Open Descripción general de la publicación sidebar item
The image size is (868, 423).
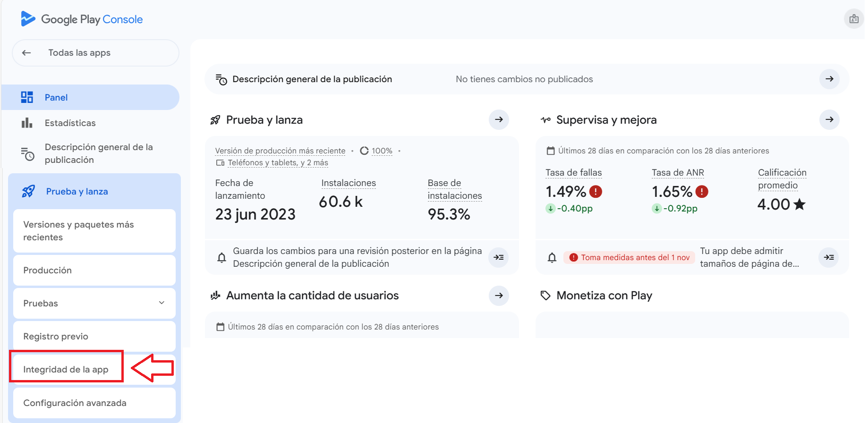[98, 153]
